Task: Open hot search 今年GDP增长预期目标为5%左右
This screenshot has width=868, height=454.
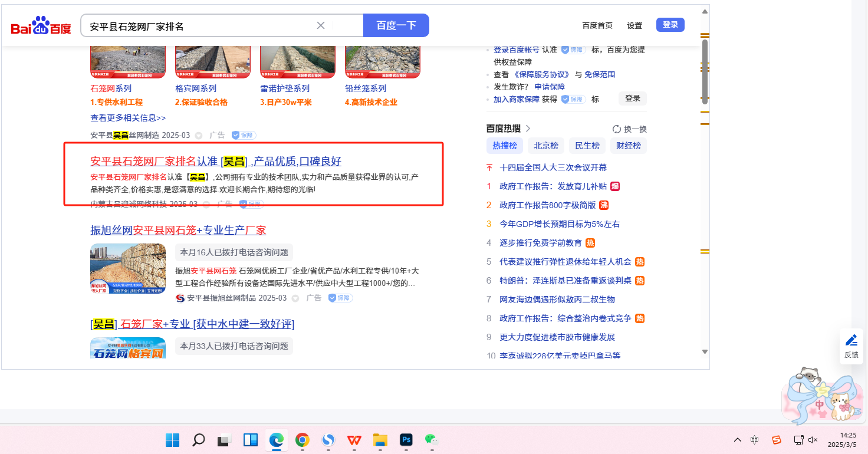Action: pyautogui.click(x=560, y=224)
